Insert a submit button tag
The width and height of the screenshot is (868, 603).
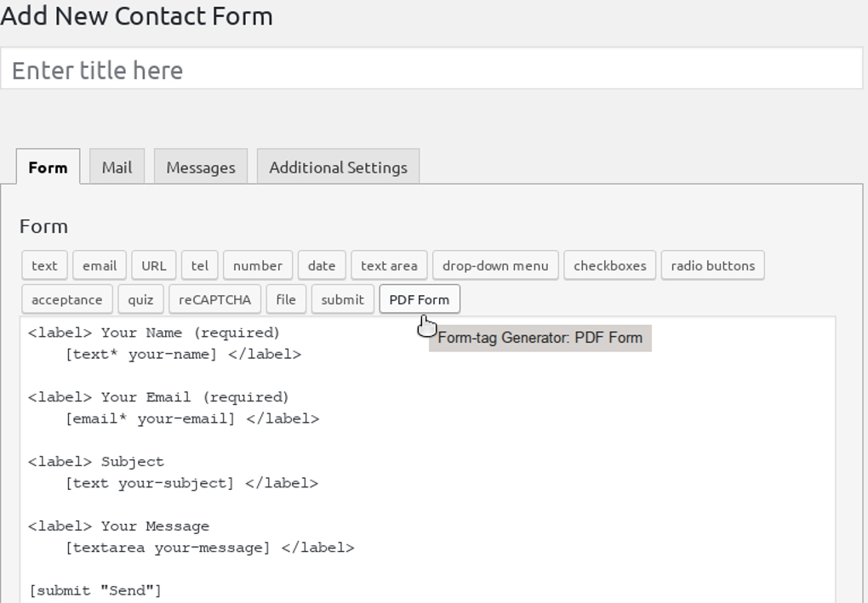pyautogui.click(x=342, y=299)
